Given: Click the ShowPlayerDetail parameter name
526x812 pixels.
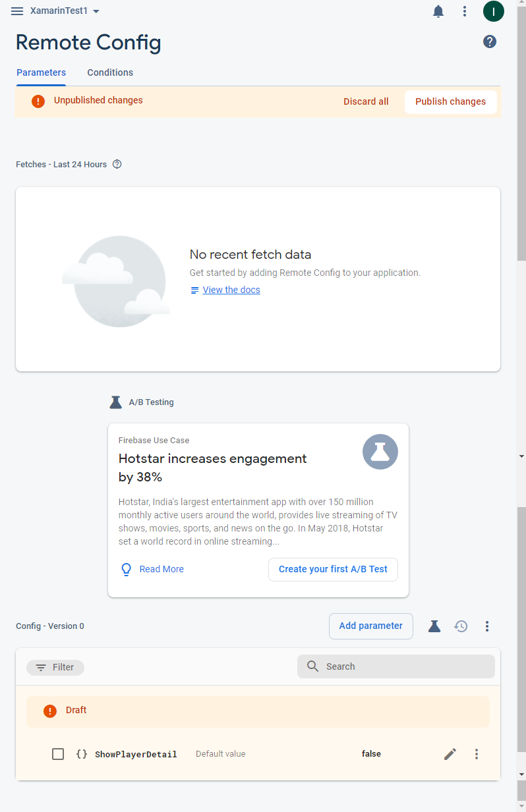Looking at the screenshot, I should pyautogui.click(x=136, y=754).
